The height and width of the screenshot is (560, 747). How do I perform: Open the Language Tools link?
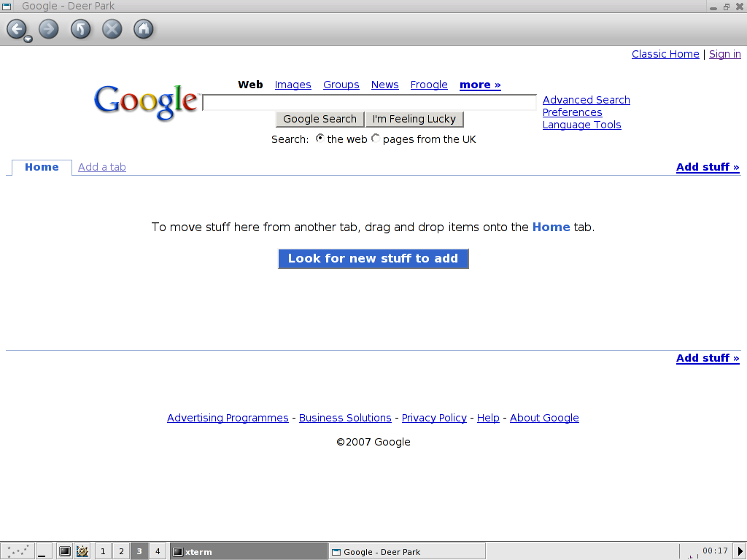tap(581, 125)
